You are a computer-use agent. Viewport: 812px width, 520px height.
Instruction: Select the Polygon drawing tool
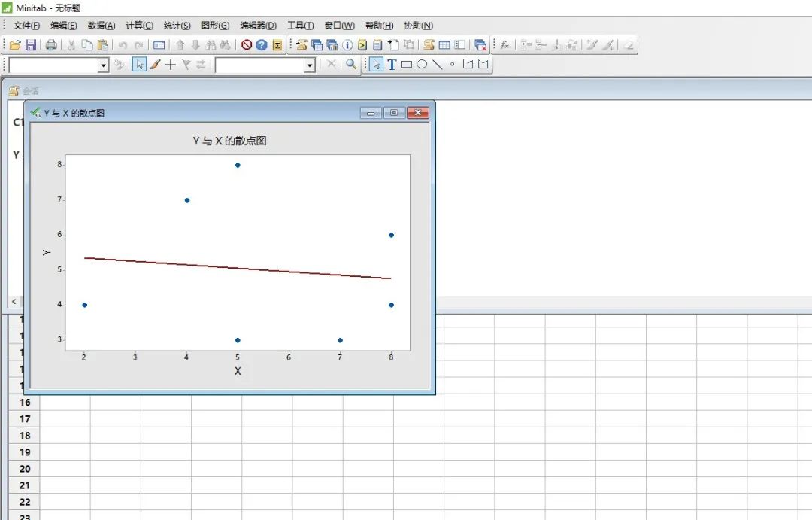pyautogui.click(x=483, y=64)
